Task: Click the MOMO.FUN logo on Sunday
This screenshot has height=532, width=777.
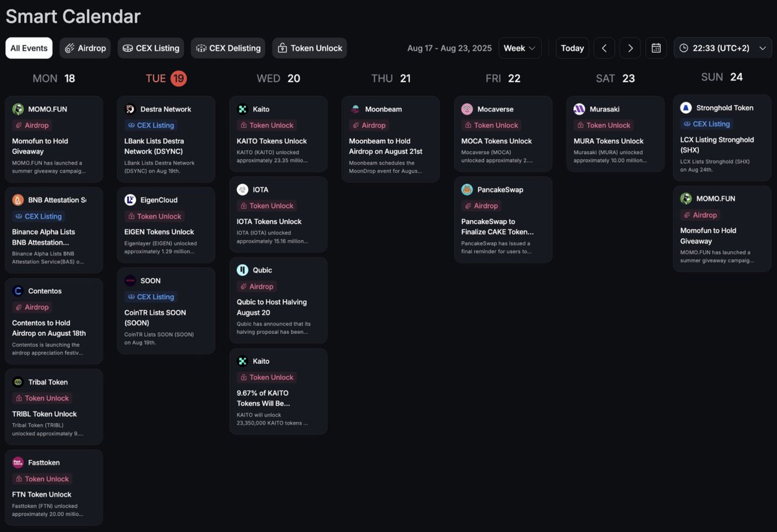Action: pyautogui.click(x=686, y=199)
